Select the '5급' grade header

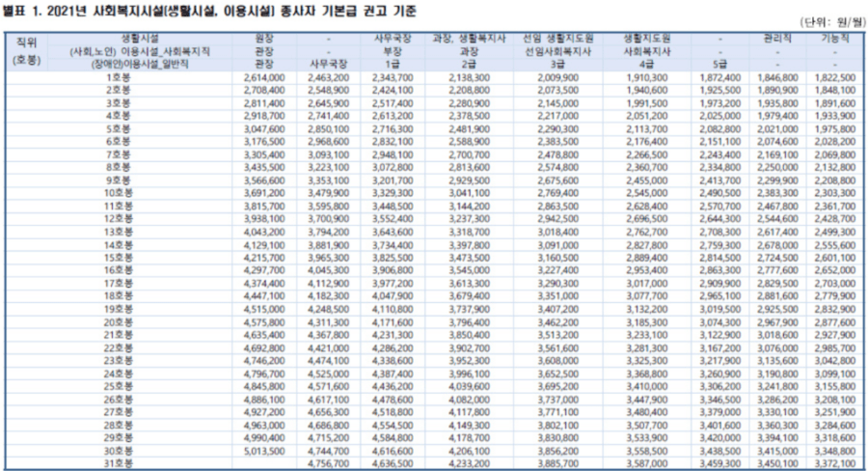[720, 65]
